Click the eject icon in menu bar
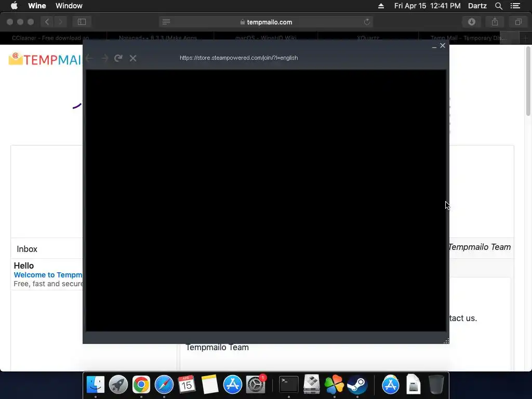The image size is (532, 399). [x=381, y=6]
